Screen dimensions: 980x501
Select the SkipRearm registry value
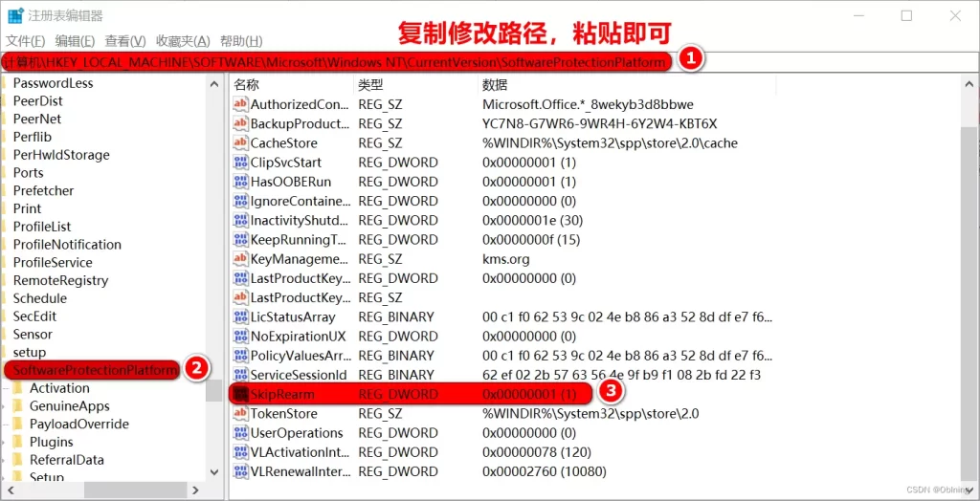282,394
